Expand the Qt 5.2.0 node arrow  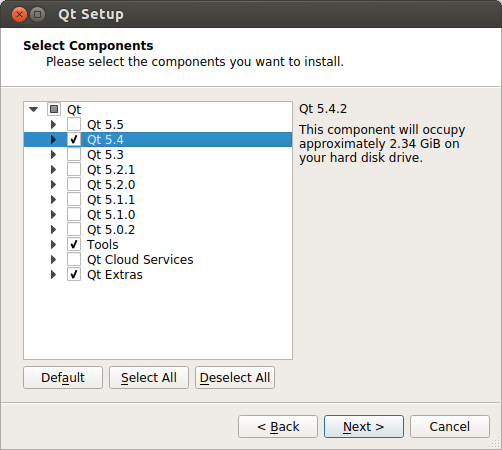click(53, 184)
